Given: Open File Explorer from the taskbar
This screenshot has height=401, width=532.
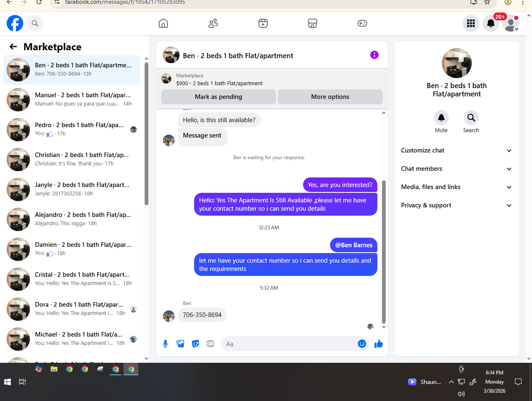Looking at the screenshot, I should pyautogui.click(x=54, y=369).
